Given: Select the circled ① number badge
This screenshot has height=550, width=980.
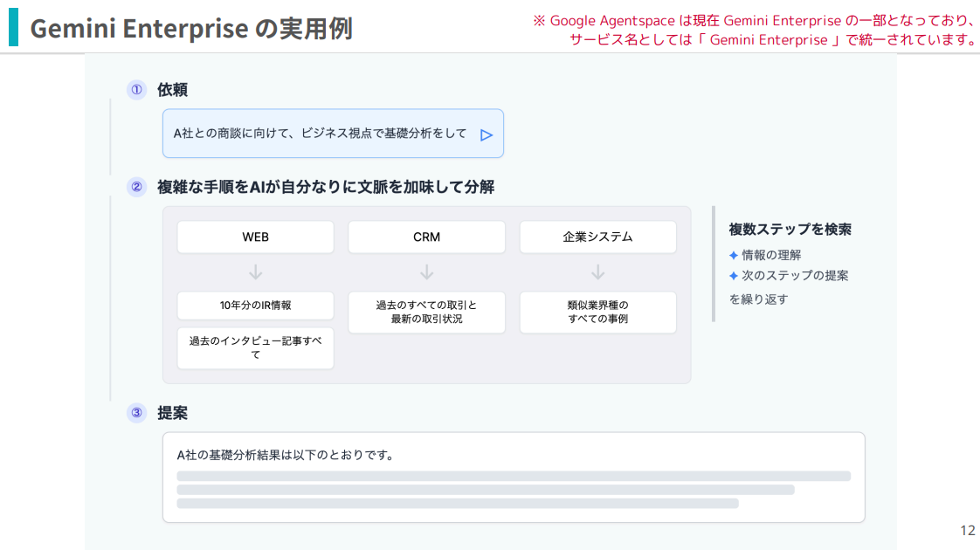Looking at the screenshot, I should 136,90.
